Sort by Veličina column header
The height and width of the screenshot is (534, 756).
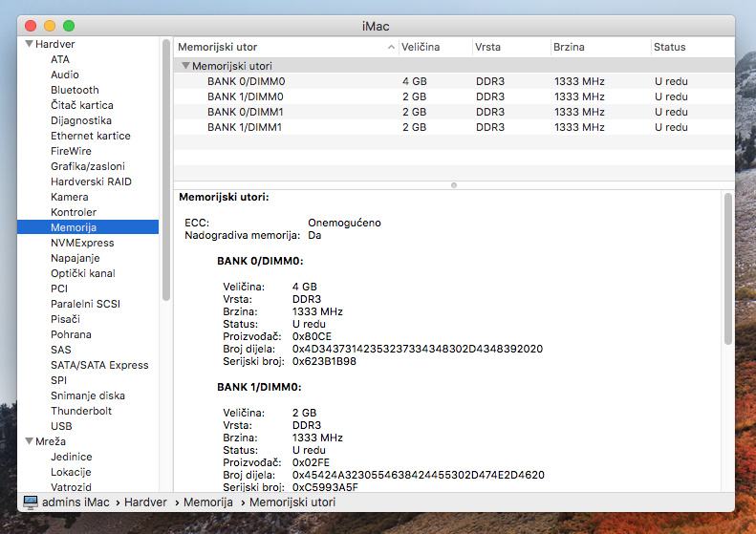point(435,47)
